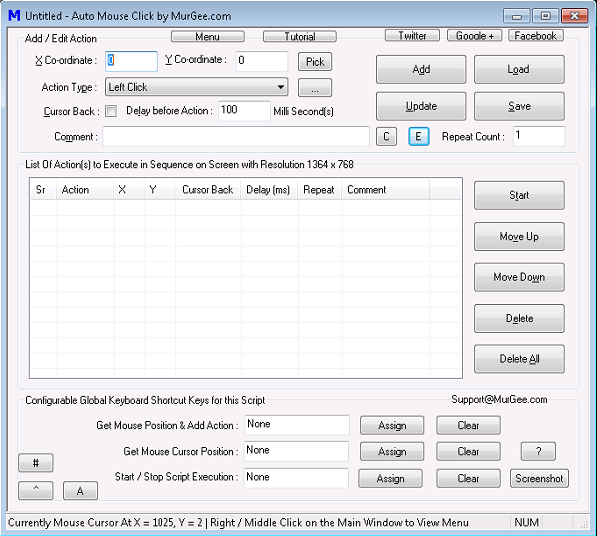The width and height of the screenshot is (597, 536).
Task: Click the ^ caret button
Action: [x=36, y=490]
